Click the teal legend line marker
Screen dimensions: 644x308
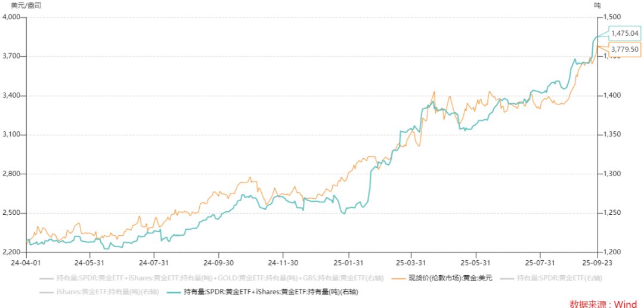coord(173,292)
